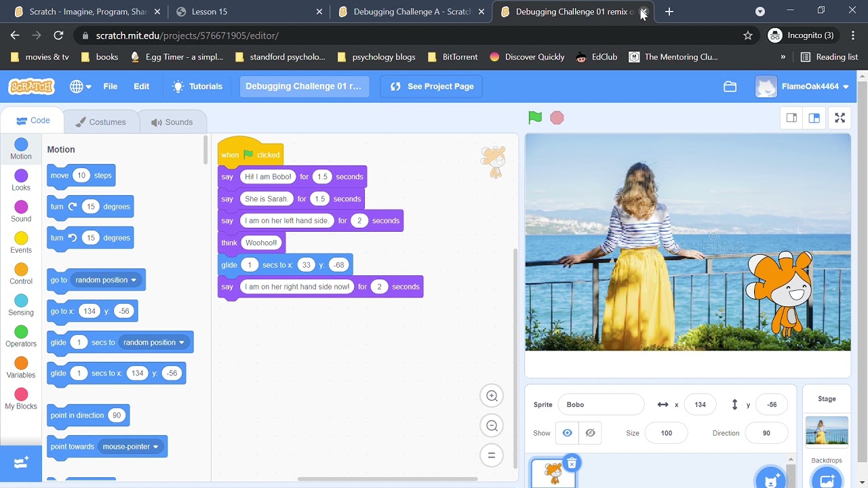Image resolution: width=868 pixels, height=488 pixels.
Task: Open the Variables block category
Action: 21,367
